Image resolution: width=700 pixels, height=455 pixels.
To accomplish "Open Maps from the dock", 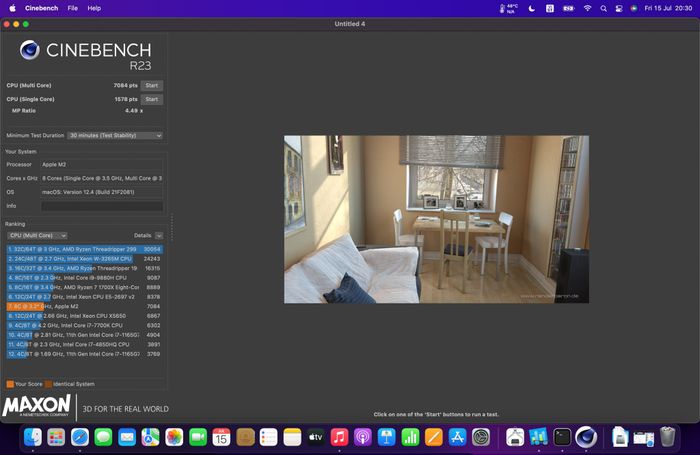I will [x=150, y=437].
